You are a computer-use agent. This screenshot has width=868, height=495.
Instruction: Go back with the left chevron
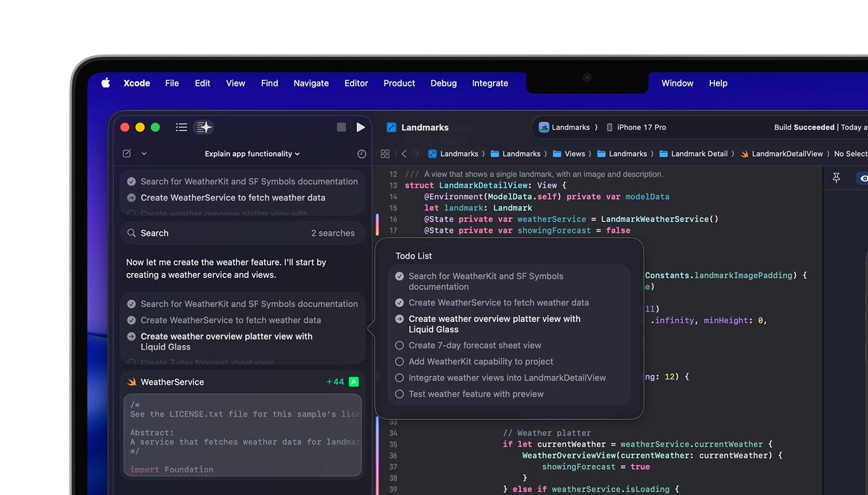click(x=404, y=154)
